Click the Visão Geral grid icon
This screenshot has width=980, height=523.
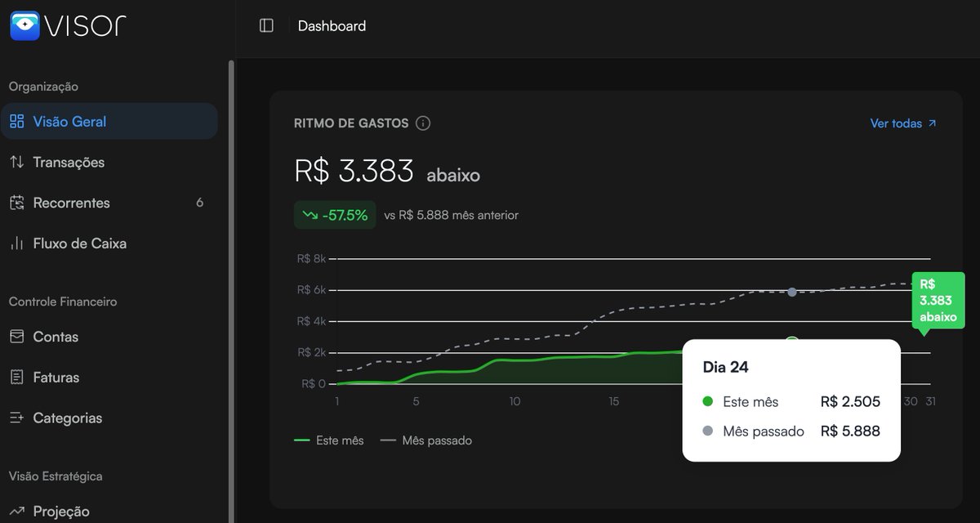[16, 122]
